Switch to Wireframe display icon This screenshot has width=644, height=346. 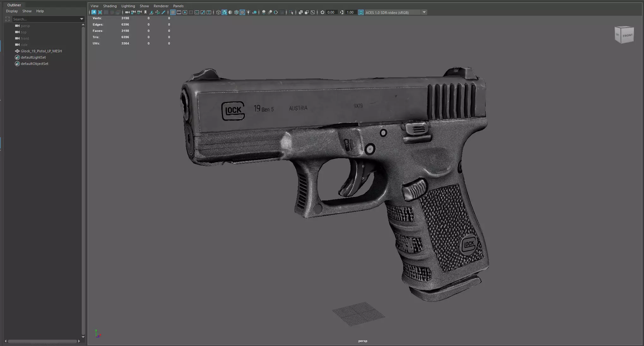[218, 12]
